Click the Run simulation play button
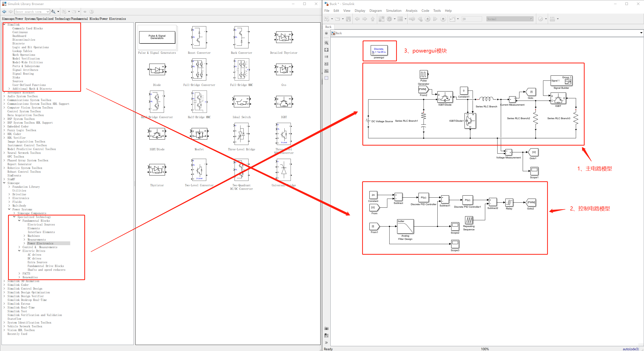The width and height of the screenshot is (644, 351). click(x=427, y=19)
